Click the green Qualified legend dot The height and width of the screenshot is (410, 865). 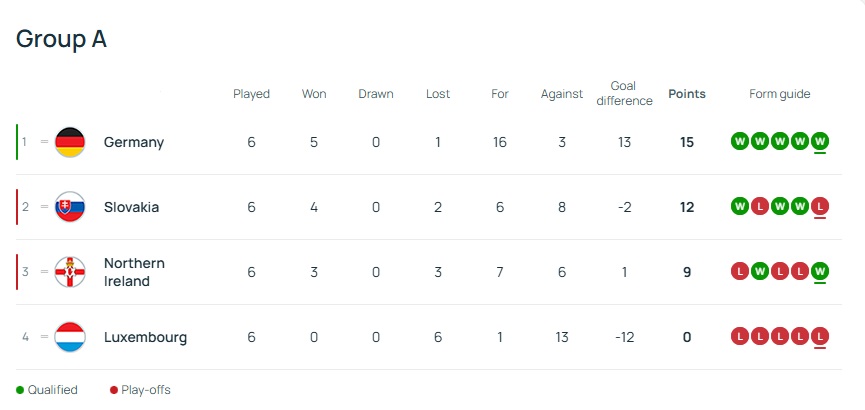pyautogui.click(x=20, y=390)
